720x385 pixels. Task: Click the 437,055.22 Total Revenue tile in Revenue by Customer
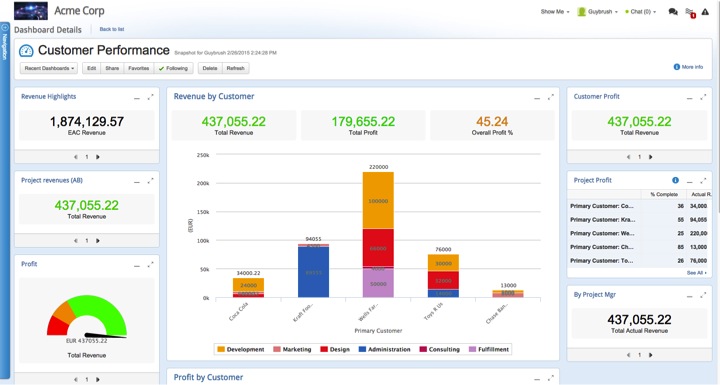[234, 125]
